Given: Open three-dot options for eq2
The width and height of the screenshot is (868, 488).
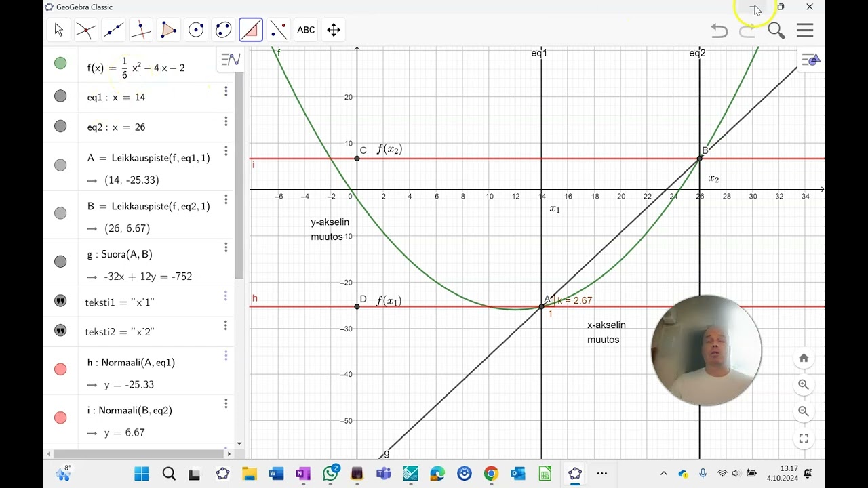Looking at the screenshot, I should [x=226, y=121].
